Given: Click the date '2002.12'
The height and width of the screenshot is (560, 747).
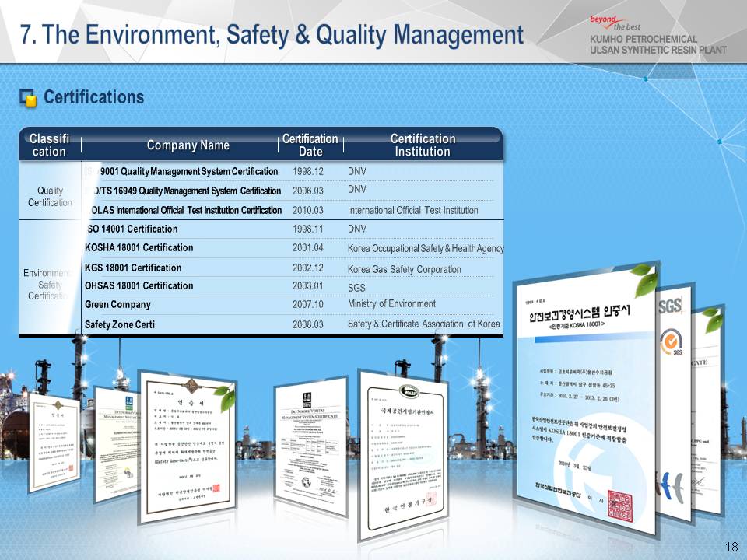Looking at the screenshot, I should click(308, 268).
